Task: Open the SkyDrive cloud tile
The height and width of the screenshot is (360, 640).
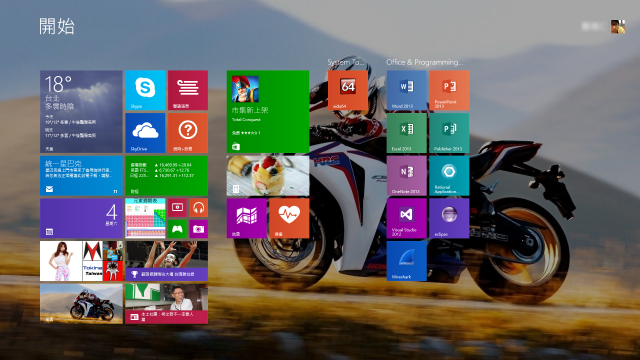Action: click(145, 133)
